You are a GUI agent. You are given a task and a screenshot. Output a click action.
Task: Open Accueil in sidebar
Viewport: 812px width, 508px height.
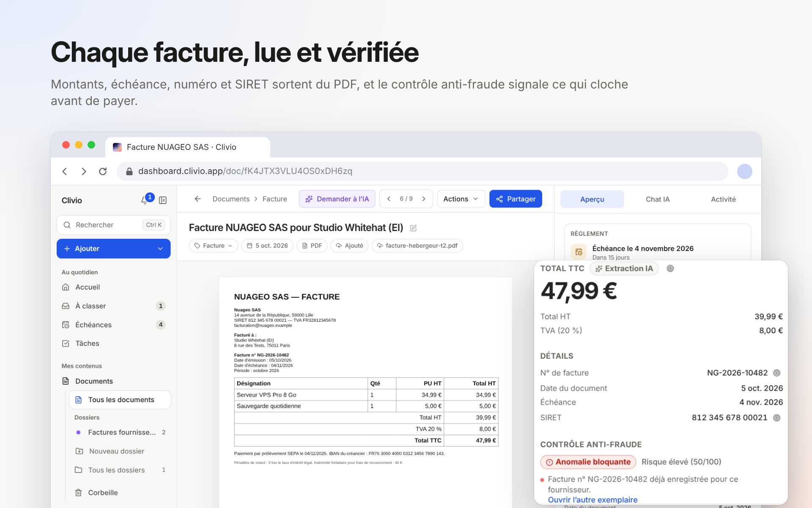(113, 287)
